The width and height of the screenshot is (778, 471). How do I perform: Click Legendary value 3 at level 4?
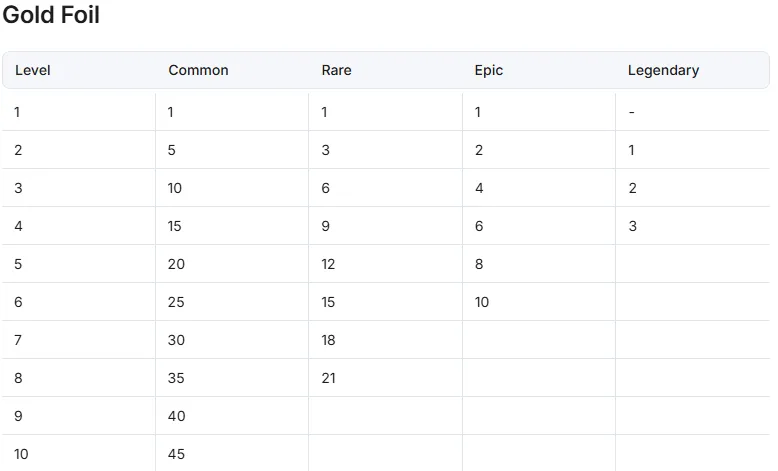click(633, 226)
